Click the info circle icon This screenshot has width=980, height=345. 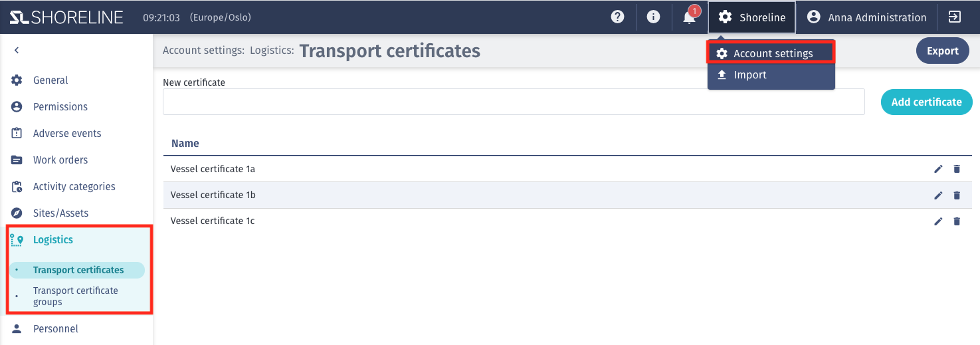coord(653,17)
